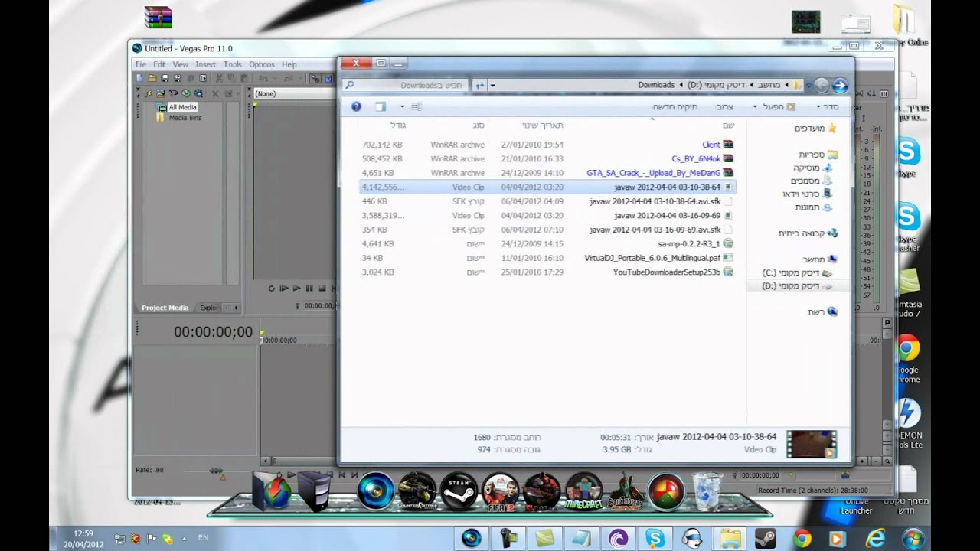Click the Pause button in the trimmer transport

309,289
